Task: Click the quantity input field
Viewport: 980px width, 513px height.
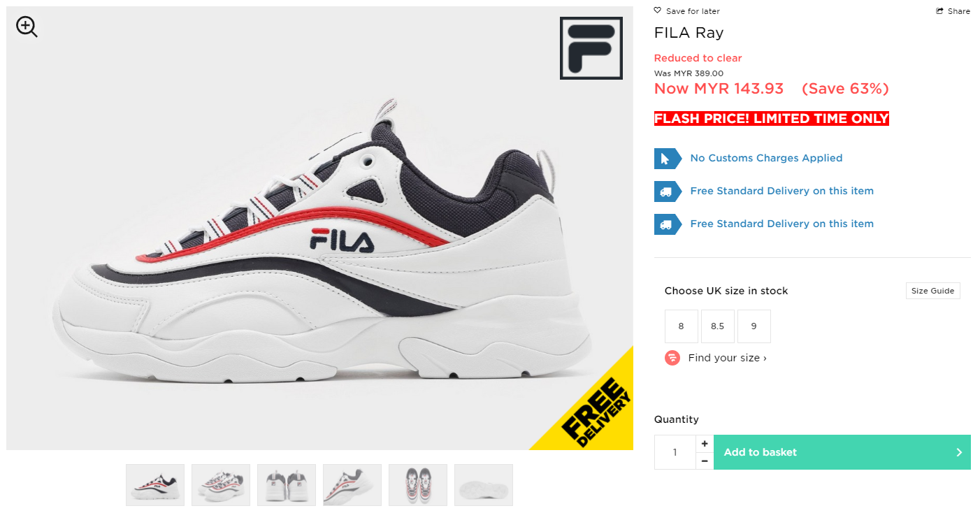Action: (x=675, y=452)
